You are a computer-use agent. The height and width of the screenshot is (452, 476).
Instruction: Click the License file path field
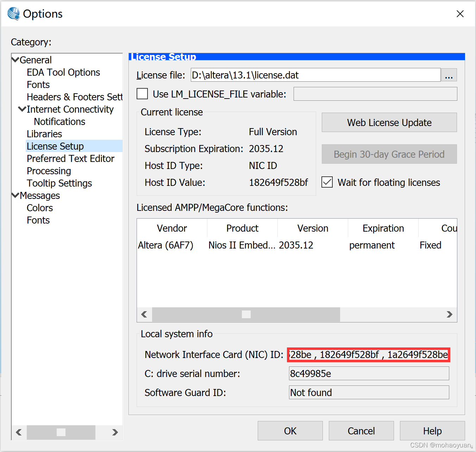pyautogui.click(x=315, y=75)
